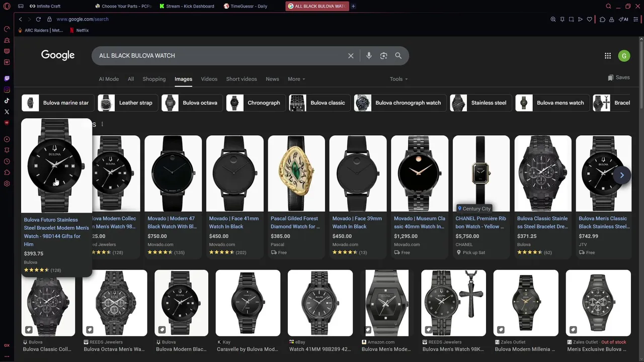
Task: Open the easy setup sliders icon
Action: [x=636, y=19]
